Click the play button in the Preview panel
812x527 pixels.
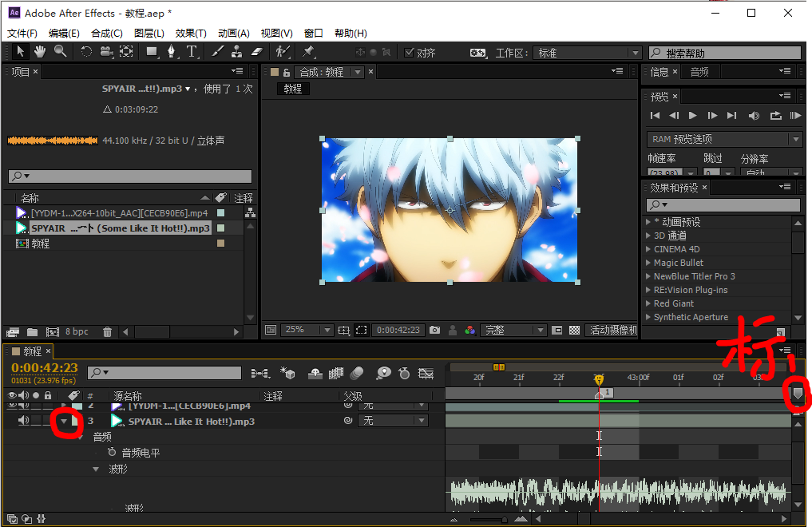(x=692, y=116)
